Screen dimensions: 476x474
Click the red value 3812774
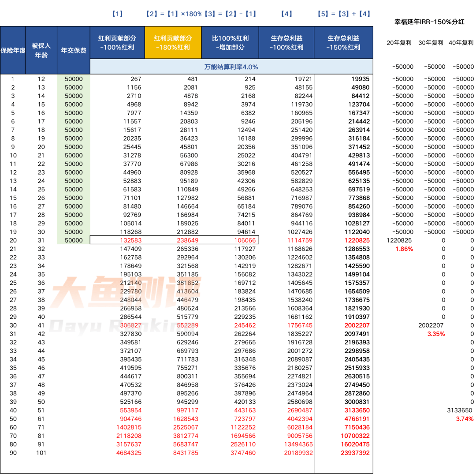pos(186,436)
